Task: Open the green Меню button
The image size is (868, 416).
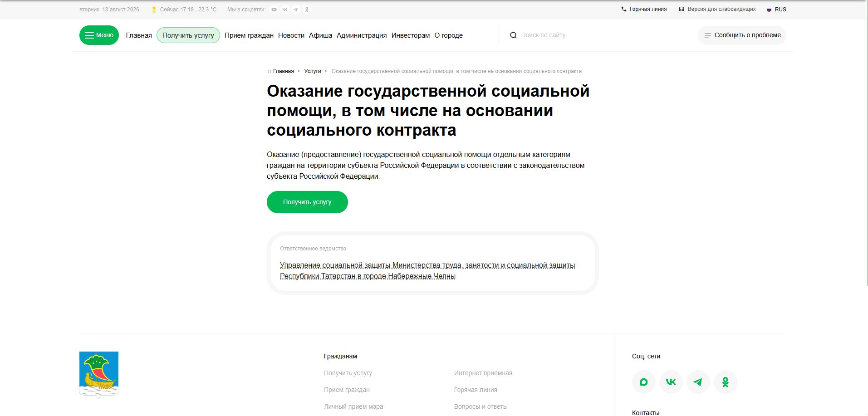Action: click(x=99, y=35)
